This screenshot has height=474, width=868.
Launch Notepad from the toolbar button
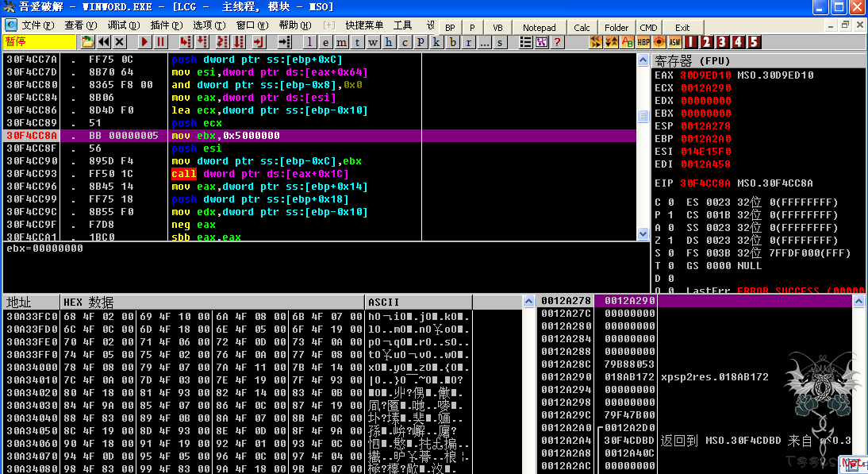point(540,28)
